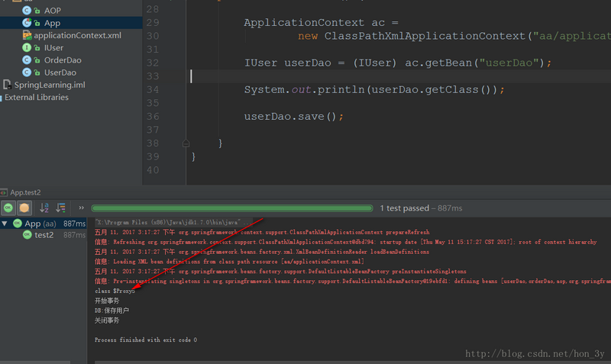The height and width of the screenshot is (364, 611).
Task: Click the "userDao" string literal in code
Action: pos(509,63)
